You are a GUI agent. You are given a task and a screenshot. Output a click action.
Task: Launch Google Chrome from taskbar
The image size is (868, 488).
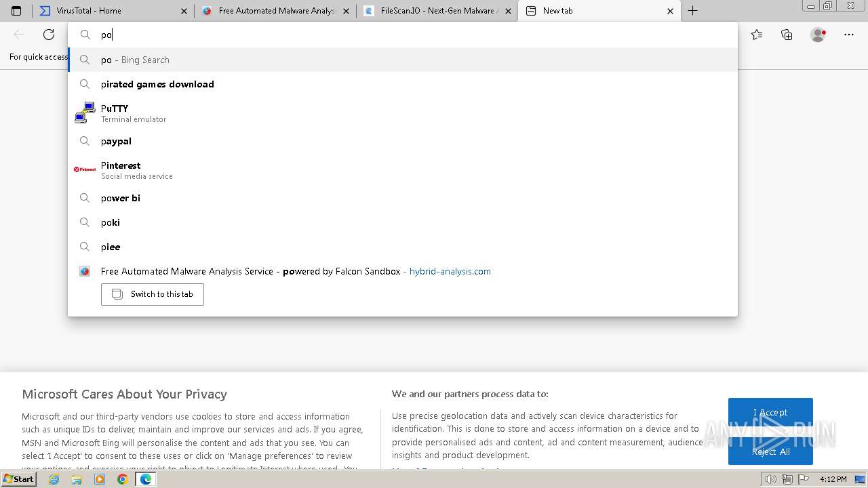122,479
